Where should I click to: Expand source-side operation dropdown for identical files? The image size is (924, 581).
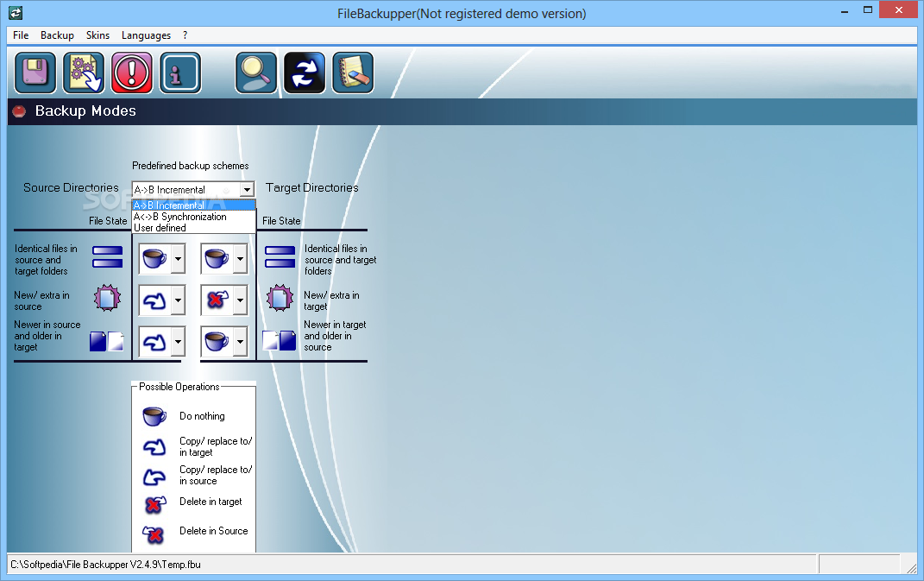(x=178, y=259)
